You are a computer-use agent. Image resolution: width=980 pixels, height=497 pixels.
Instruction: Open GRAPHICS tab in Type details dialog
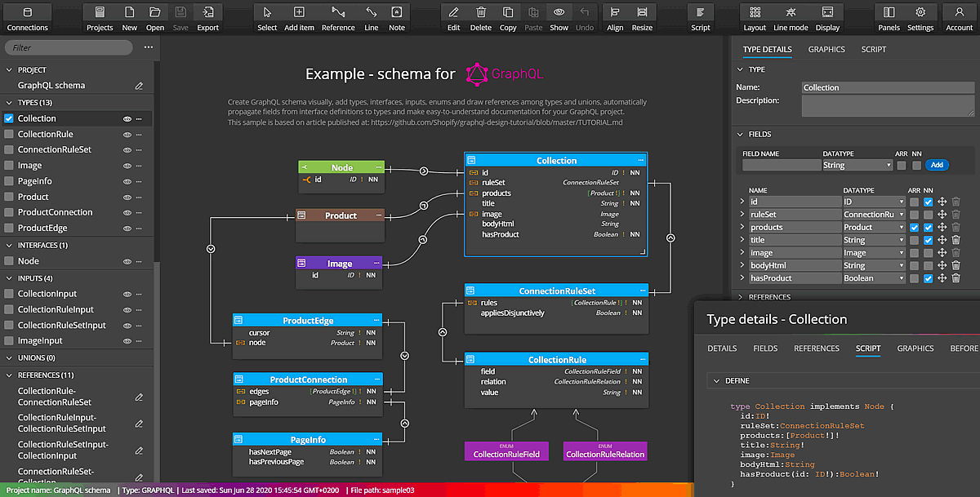click(915, 348)
